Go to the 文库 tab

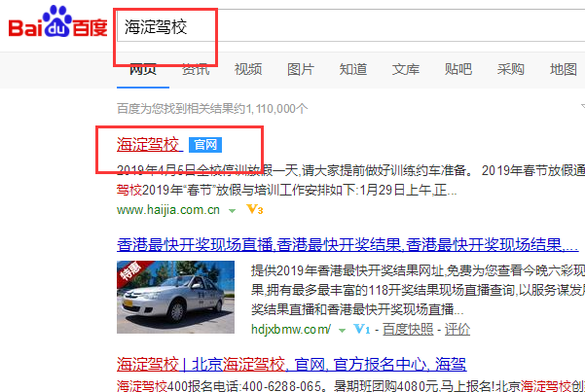[406, 69]
